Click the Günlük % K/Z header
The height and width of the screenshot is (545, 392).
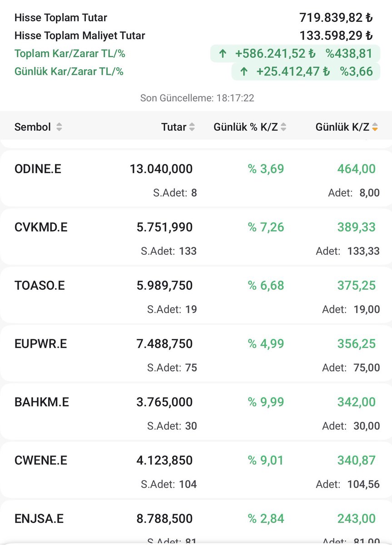(246, 127)
